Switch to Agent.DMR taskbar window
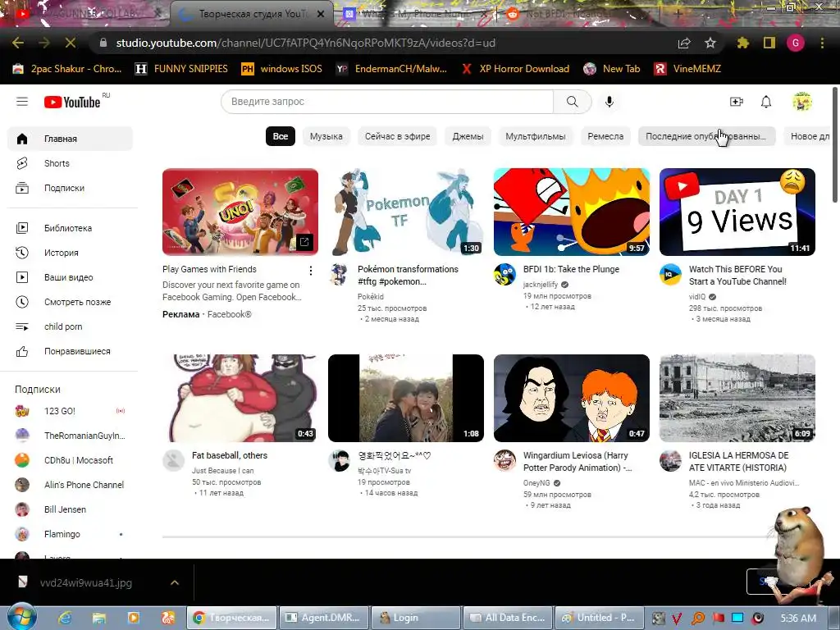The width and height of the screenshot is (840, 630). pos(325,618)
